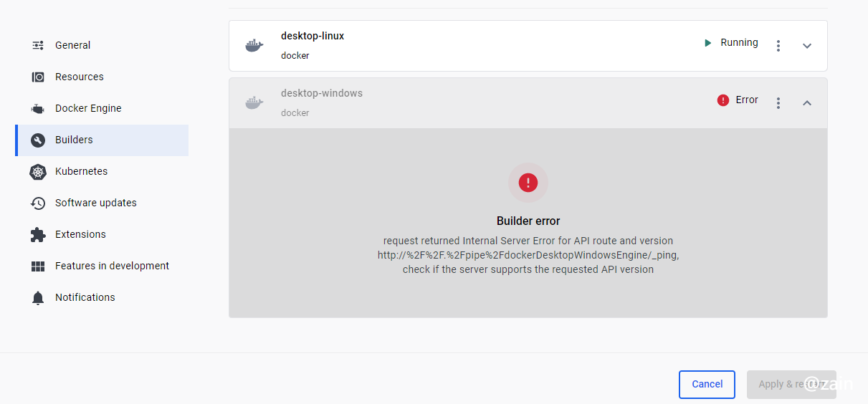Click the Cancel button
This screenshot has height=404, width=868.
707,385
